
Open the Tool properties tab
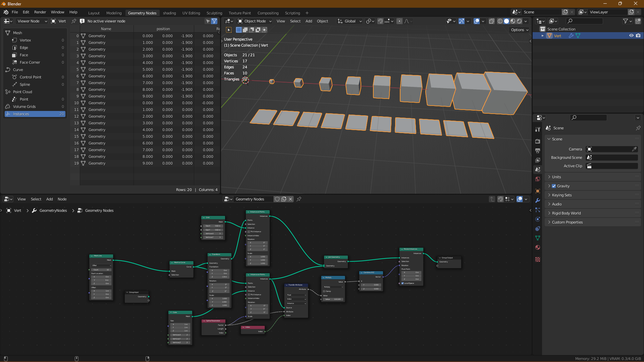(x=538, y=129)
